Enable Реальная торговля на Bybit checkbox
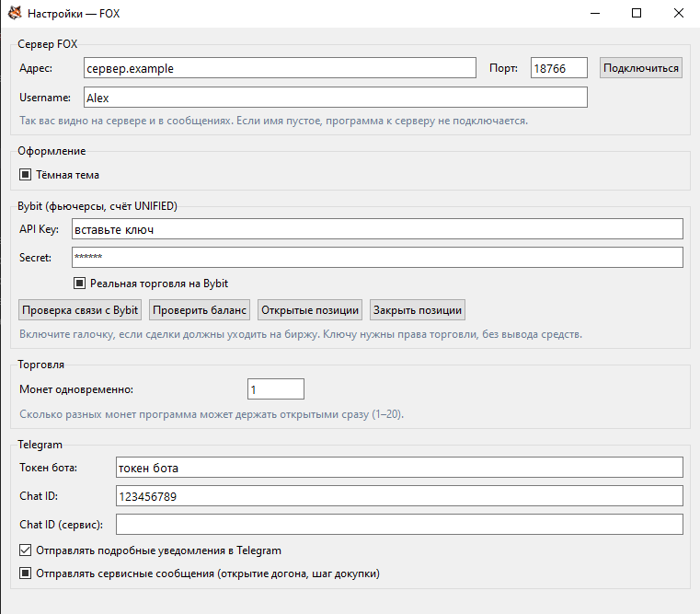 point(79,284)
